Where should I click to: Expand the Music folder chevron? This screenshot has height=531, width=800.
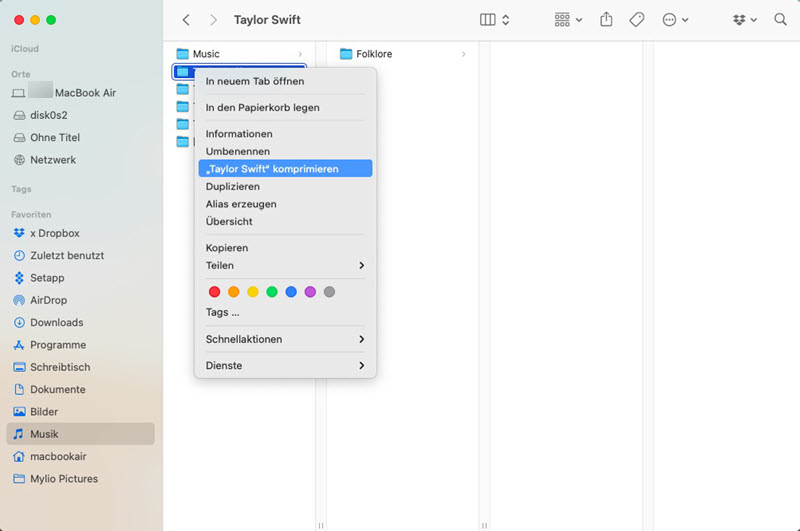tap(300, 54)
